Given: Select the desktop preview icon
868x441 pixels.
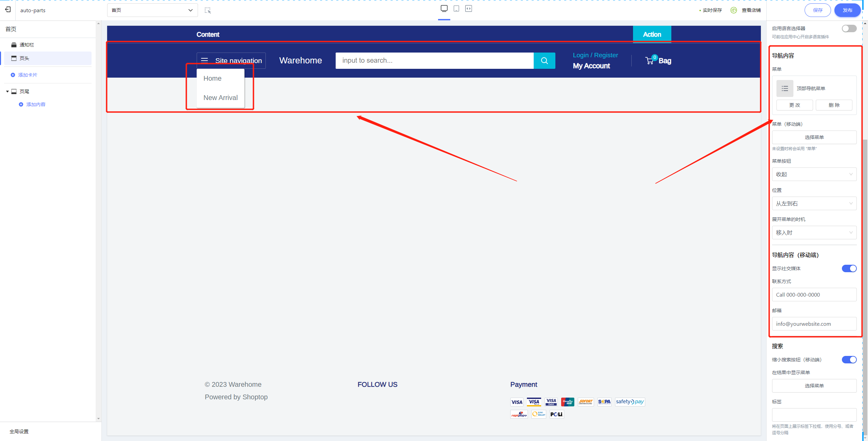Looking at the screenshot, I should [x=444, y=8].
